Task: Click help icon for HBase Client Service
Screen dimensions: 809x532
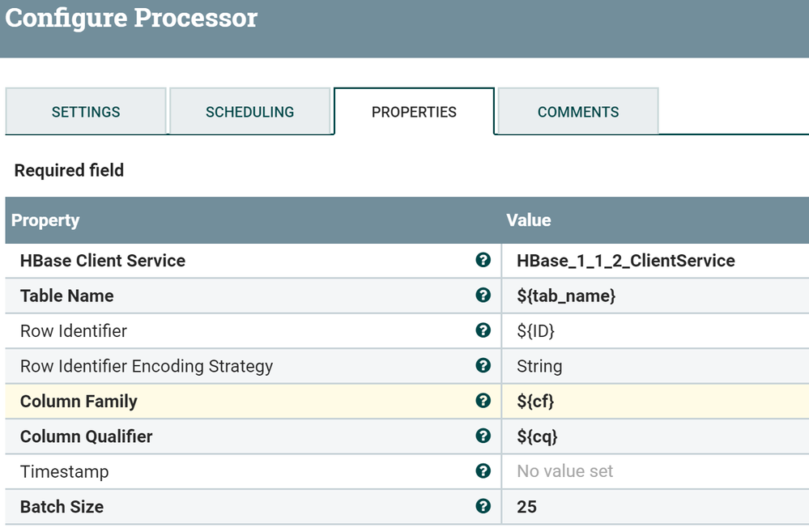Action: click(483, 260)
